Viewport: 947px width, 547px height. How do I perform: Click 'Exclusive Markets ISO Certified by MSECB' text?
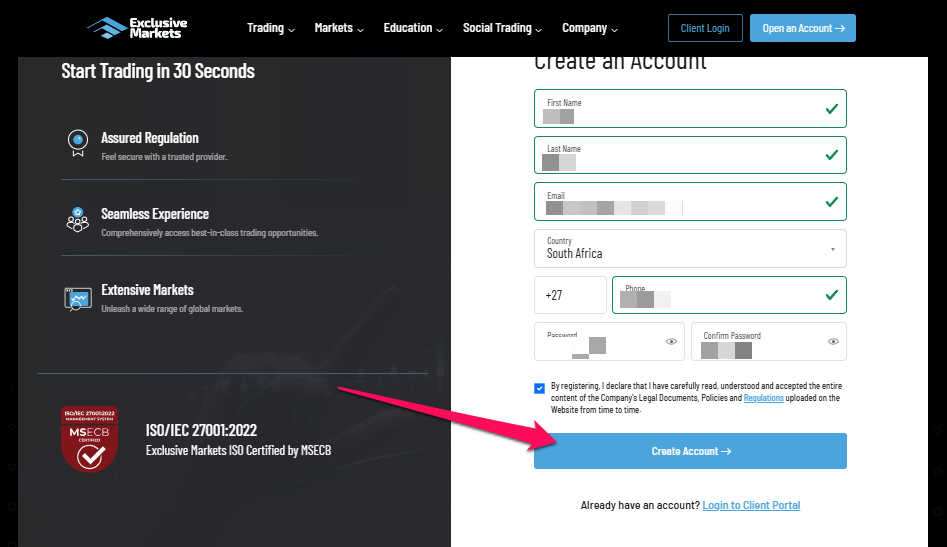(x=239, y=450)
